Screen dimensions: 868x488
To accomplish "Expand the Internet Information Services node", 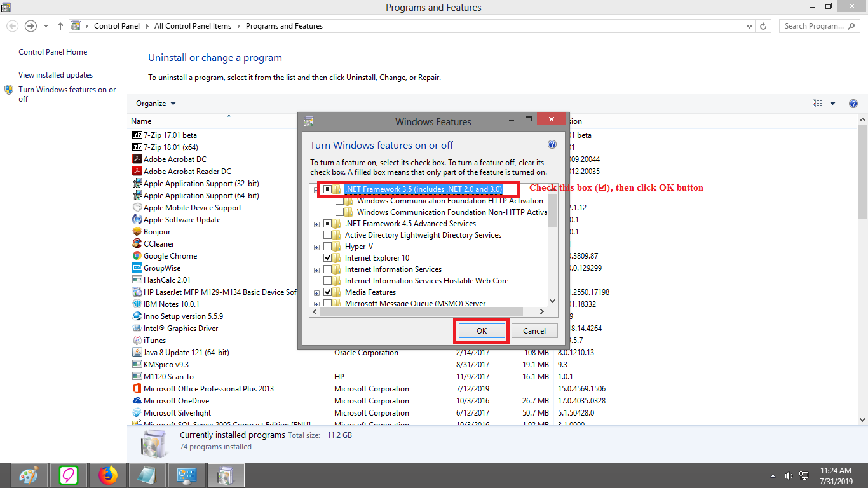I will 316,269.
